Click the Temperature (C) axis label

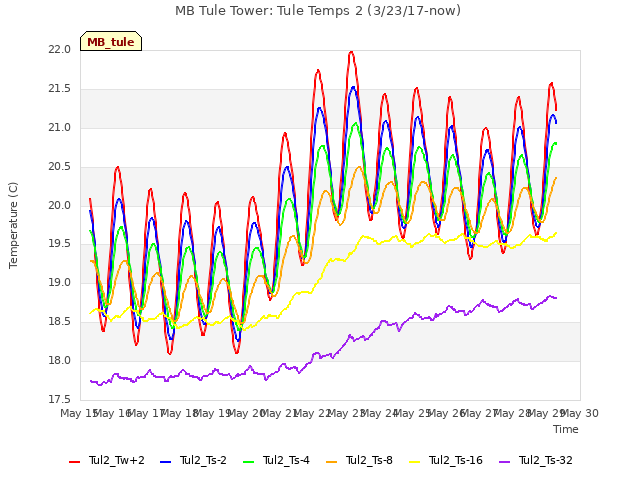13,225
